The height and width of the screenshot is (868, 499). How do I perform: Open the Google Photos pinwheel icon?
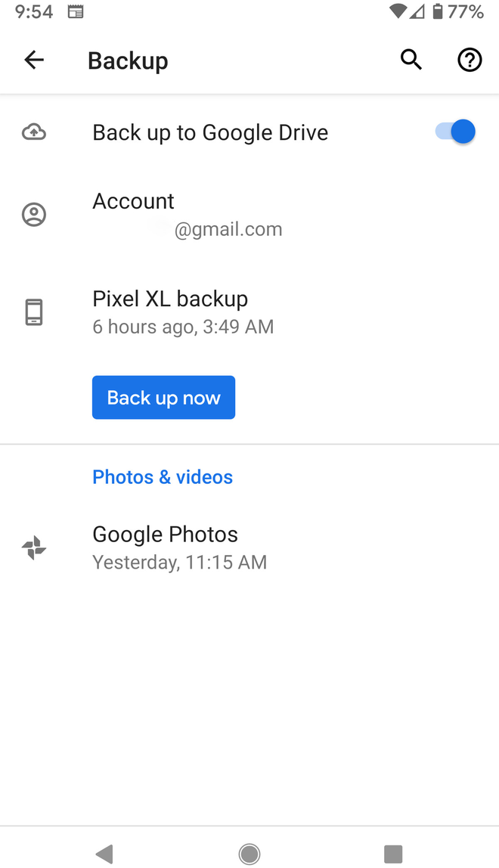(33, 547)
